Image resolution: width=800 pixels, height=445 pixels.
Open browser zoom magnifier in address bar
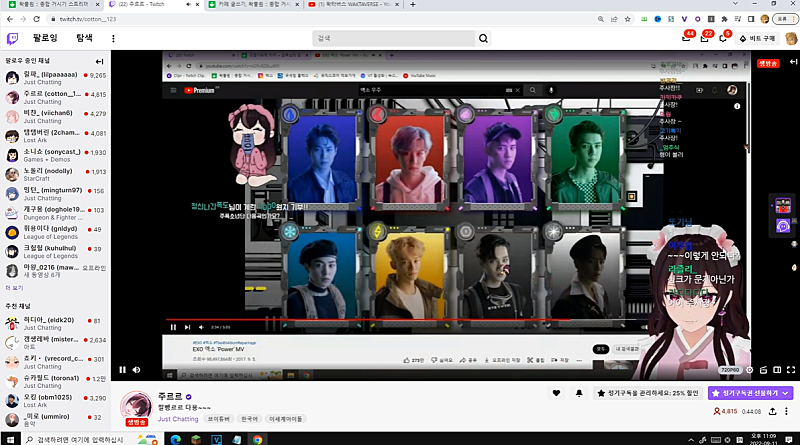(601, 19)
